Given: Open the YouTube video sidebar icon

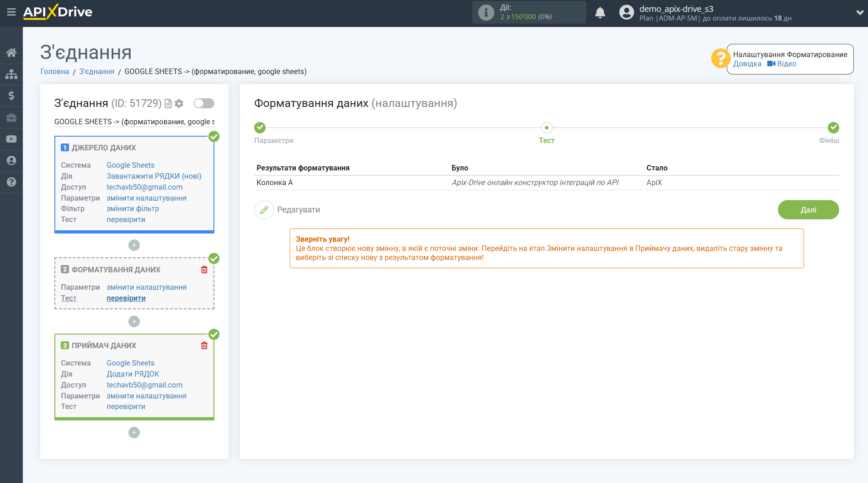Looking at the screenshot, I should coord(11,139).
